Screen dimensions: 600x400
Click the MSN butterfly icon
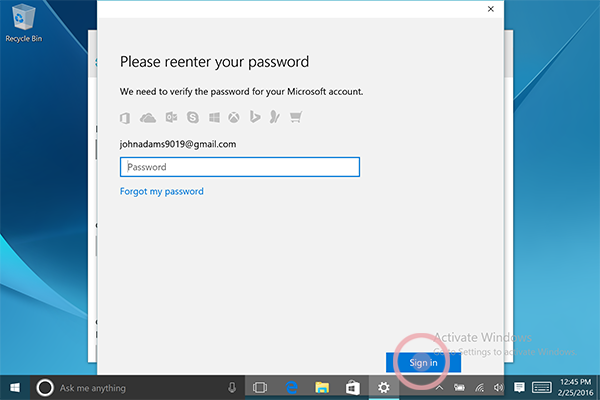pos(275,117)
